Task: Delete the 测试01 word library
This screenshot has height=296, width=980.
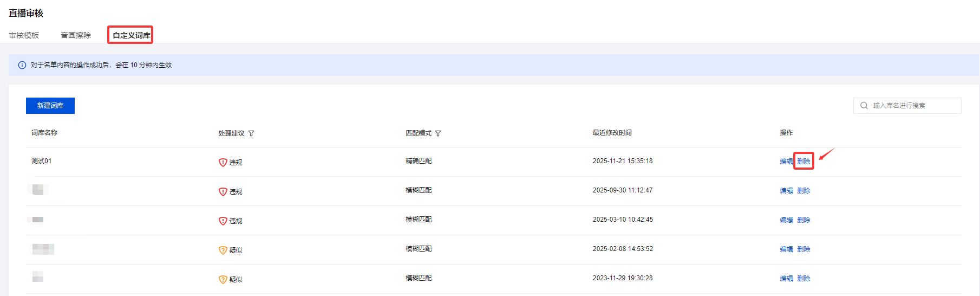Action: click(803, 161)
